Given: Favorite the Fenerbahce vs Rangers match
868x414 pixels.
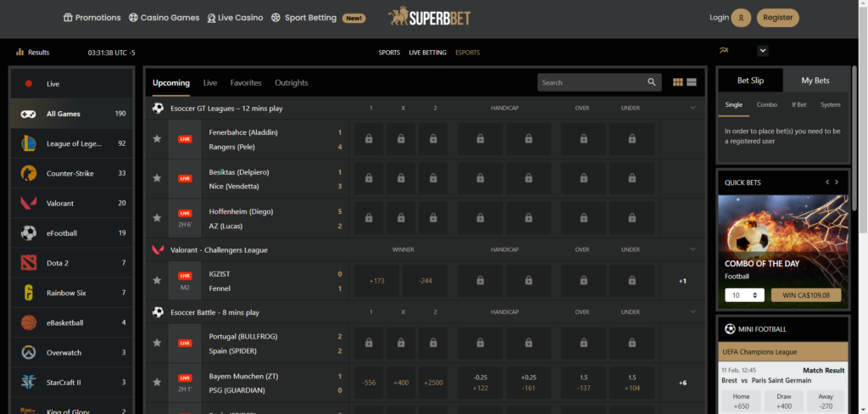Looking at the screenshot, I should pyautogui.click(x=157, y=139).
